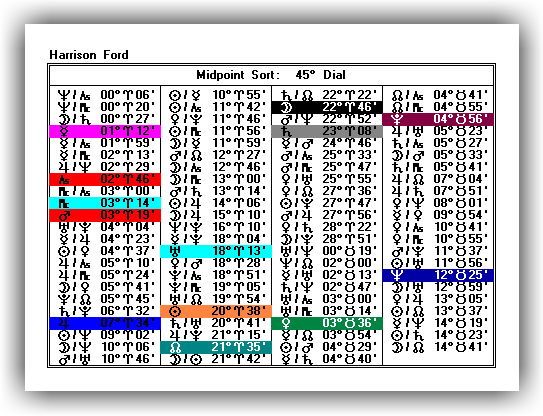Click Mercury/Mc midpoint at 02° Aries 13'
This screenshot has width=543, height=416.
(x=105, y=155)
